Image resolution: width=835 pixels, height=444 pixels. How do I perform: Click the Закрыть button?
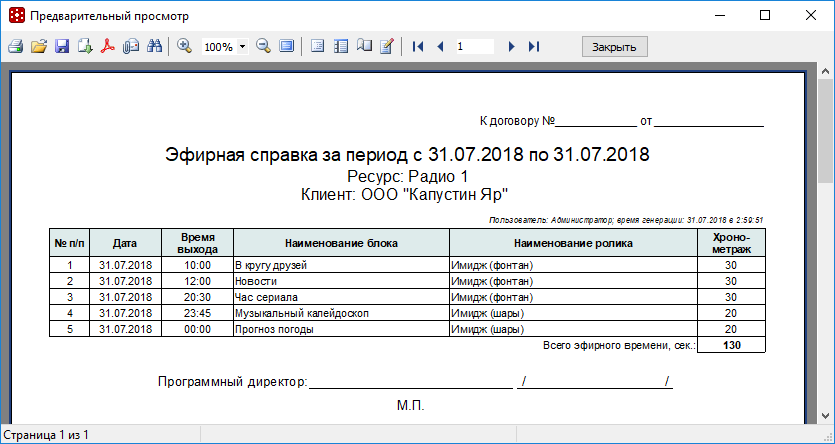point(615,47)
